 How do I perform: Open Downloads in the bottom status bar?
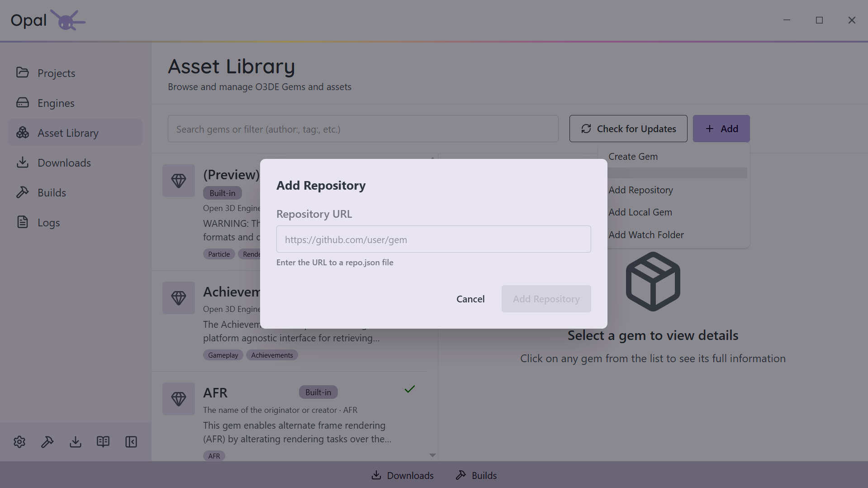[x=402, y=475]
